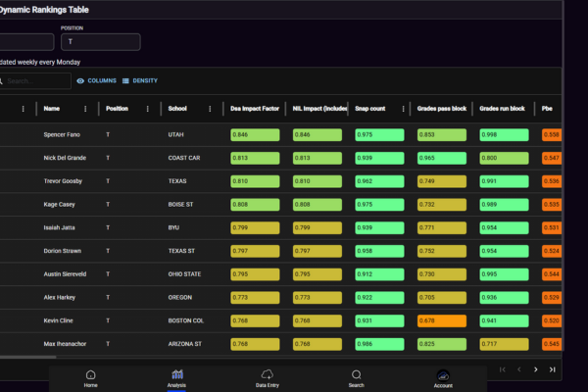Sort by Grades run block header
The image size is (588, 392).
pyautogui.click(x=502, y=109)
